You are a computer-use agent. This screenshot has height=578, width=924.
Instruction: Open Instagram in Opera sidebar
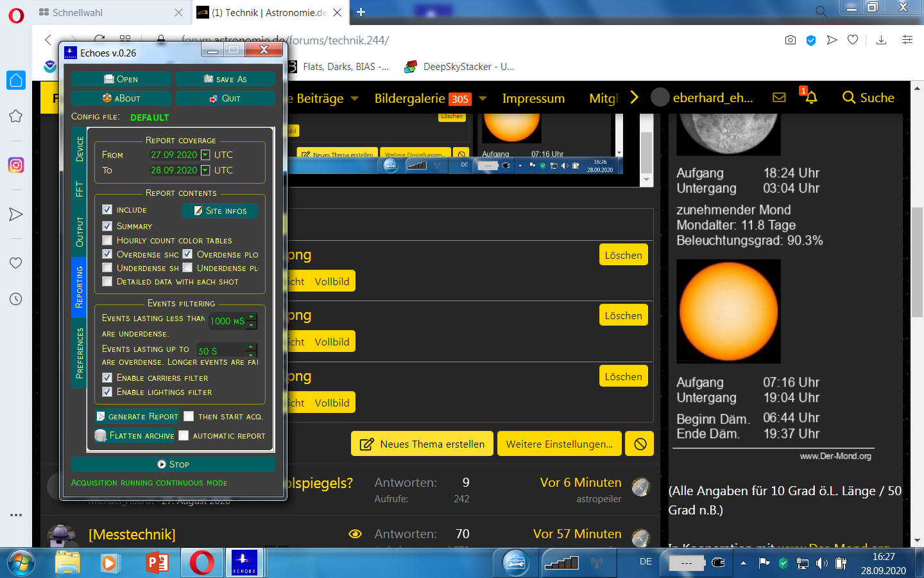click(16, 165)
